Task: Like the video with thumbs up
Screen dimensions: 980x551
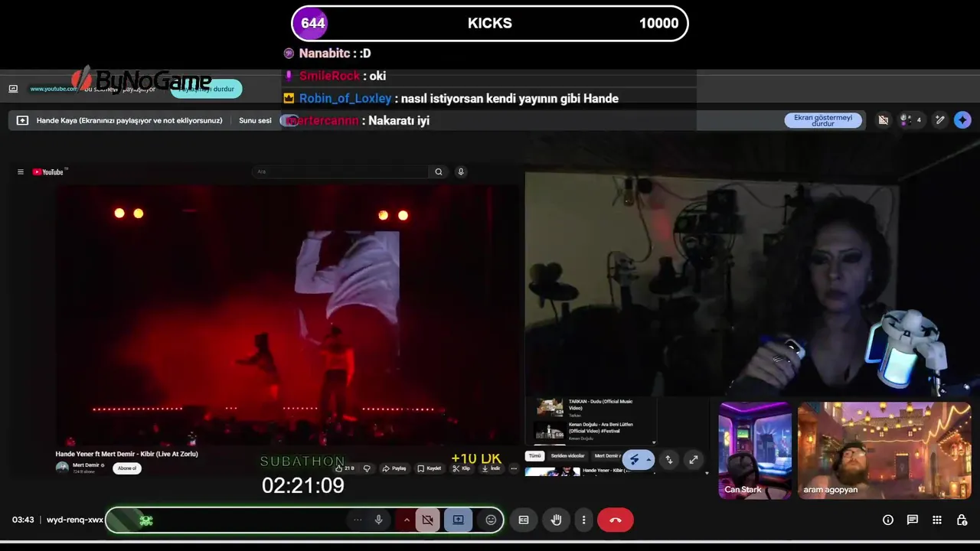Action: 345,468
